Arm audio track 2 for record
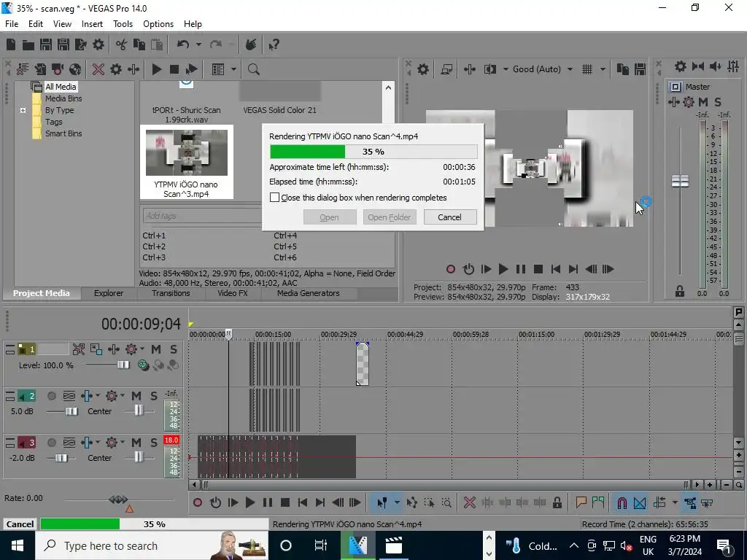The height and width of the screenshot is (560, 747). 52,396
